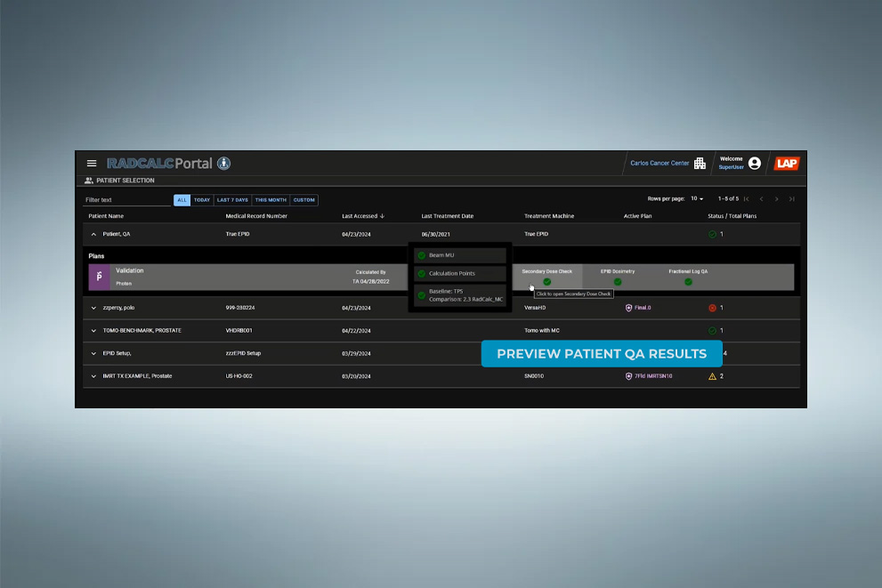Click the LAP logo

point(787,164)
